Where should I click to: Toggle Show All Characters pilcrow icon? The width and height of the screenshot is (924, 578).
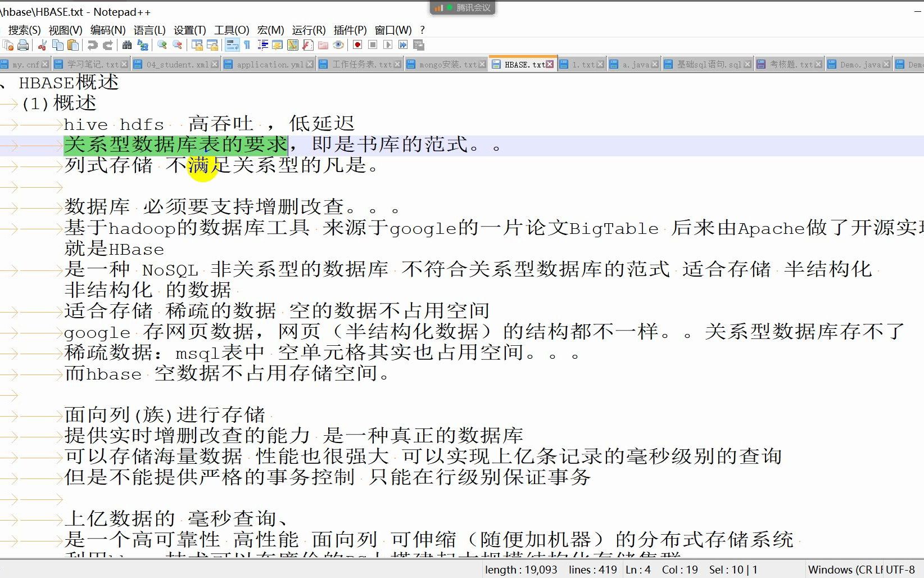click(x=247, y=45)
